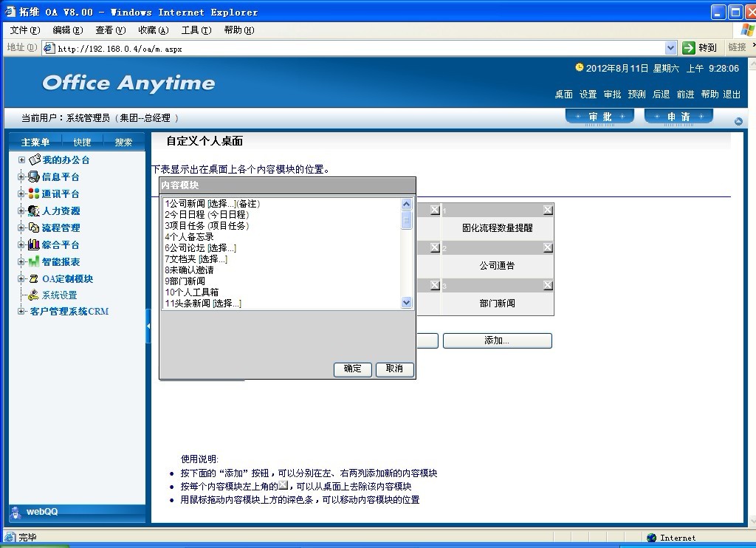Switch to the 快捷 sidebar tab
Screen dimensions: 756x548
click(x=82, y=142)
